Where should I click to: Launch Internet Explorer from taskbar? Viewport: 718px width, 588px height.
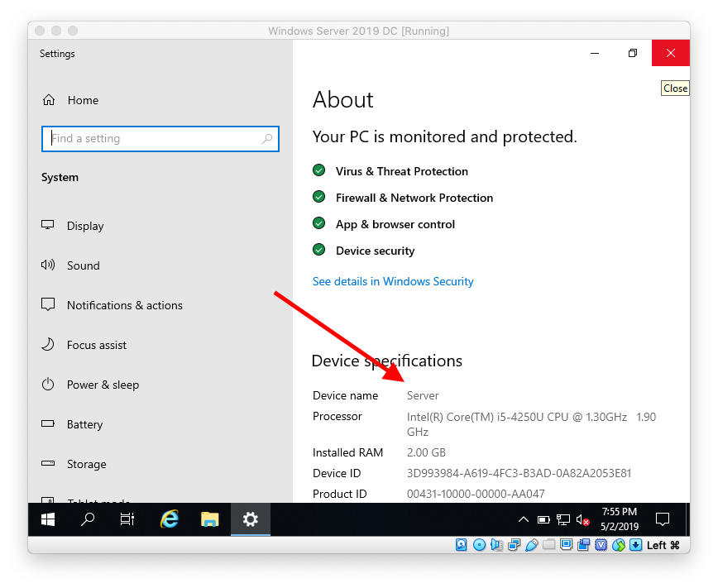point(170,519)
